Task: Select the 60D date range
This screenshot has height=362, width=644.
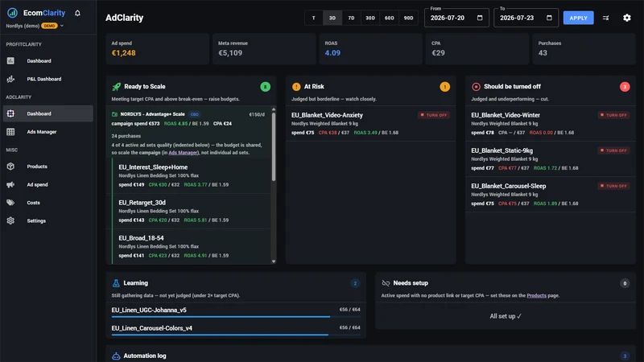Action: (x=389, y=18)
